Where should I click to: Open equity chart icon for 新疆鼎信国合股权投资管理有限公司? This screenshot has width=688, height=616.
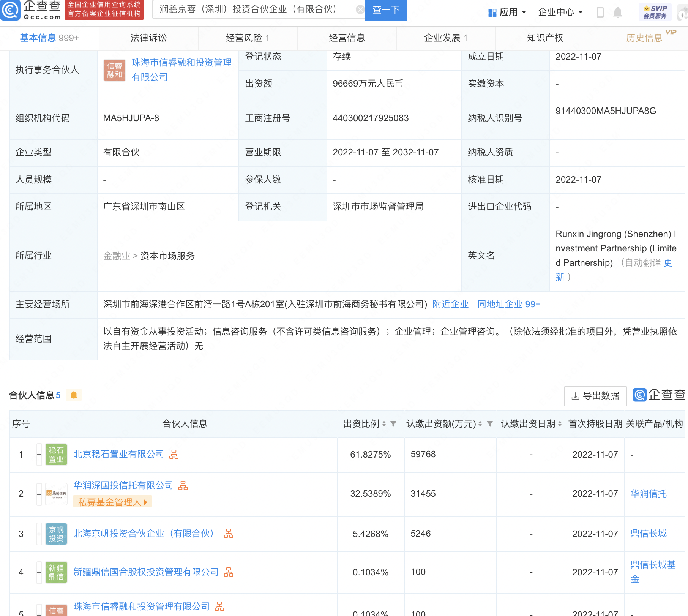tap(229, 572)
